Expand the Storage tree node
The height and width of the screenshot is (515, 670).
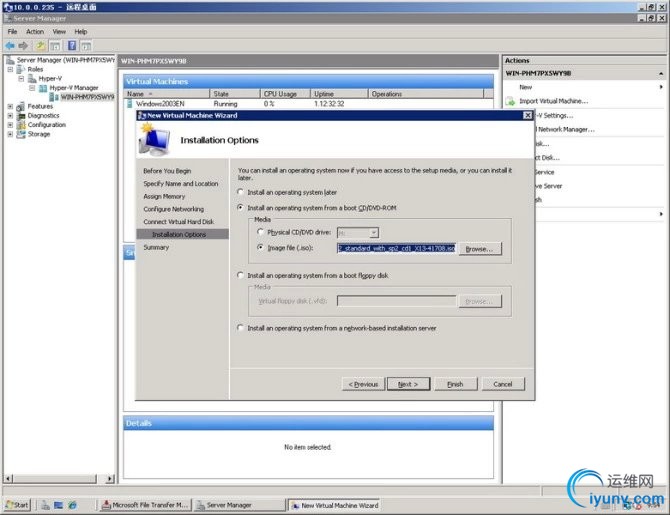pos(10,134)
